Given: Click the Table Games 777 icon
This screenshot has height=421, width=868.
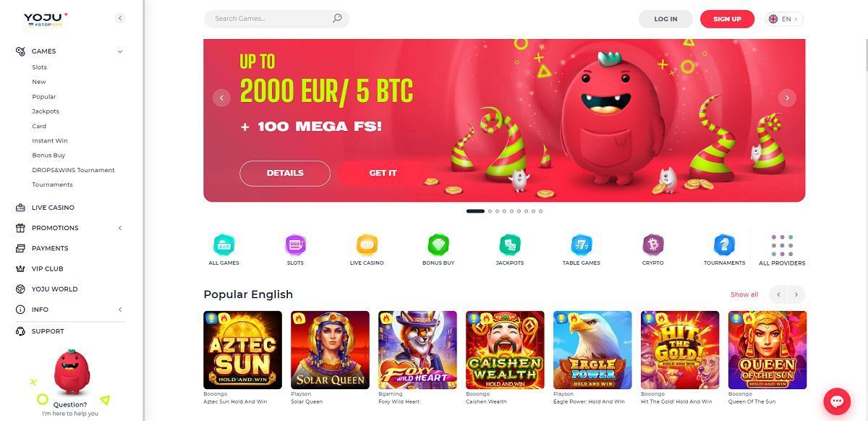Looking at the screenshot, I should tap(581, 244).
